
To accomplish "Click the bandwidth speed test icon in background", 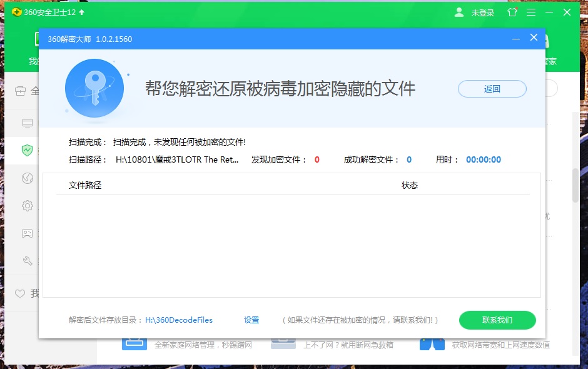I will point(432,344).
